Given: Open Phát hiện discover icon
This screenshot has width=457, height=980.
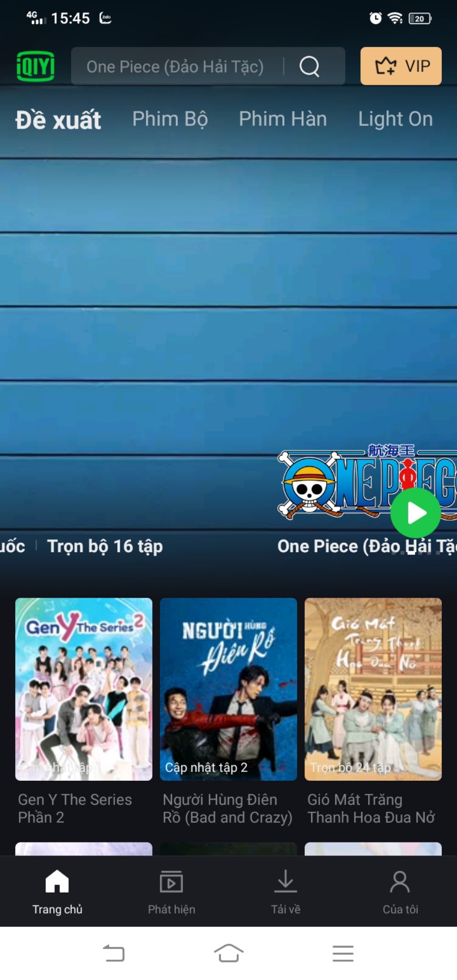Looking at the screenshot, I should click(172, 882).
